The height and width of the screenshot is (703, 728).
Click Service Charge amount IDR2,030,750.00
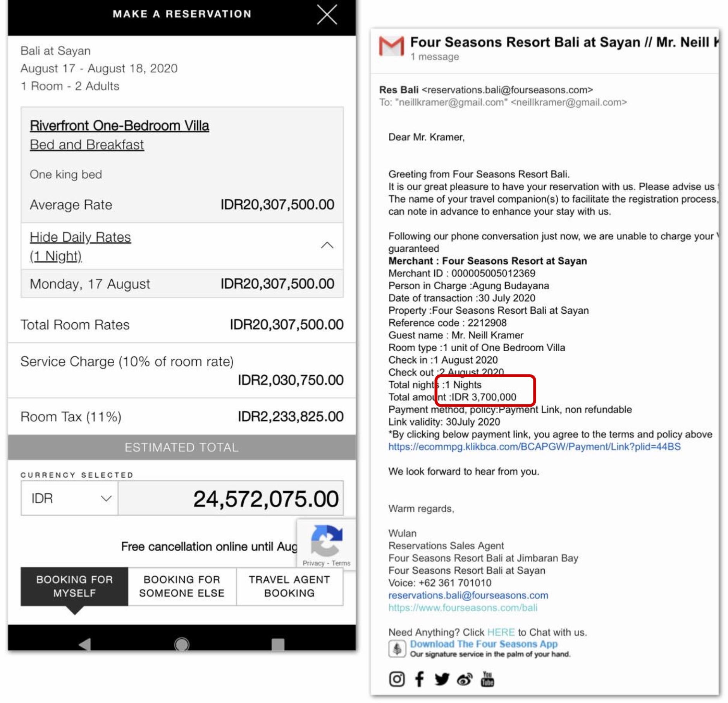coord(291,380)
